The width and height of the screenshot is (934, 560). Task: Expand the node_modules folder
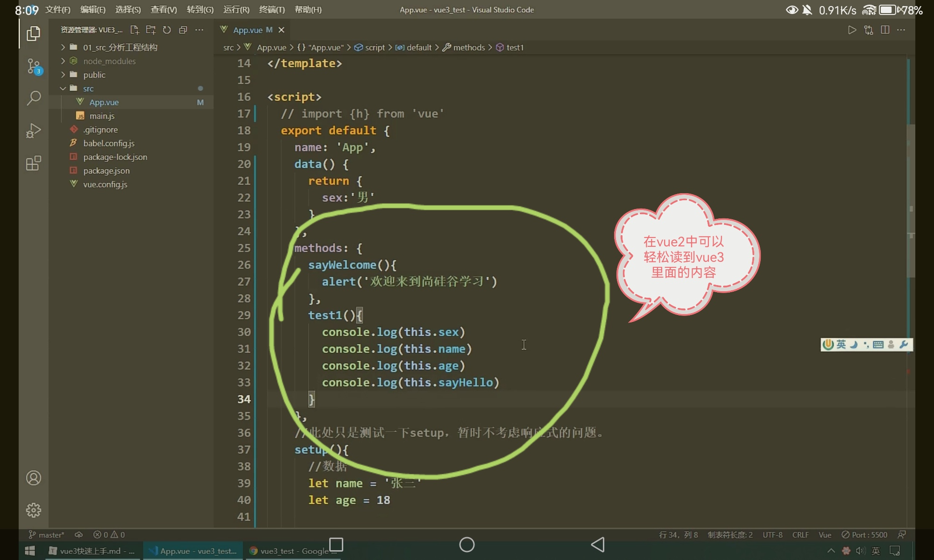pos(109,61)
